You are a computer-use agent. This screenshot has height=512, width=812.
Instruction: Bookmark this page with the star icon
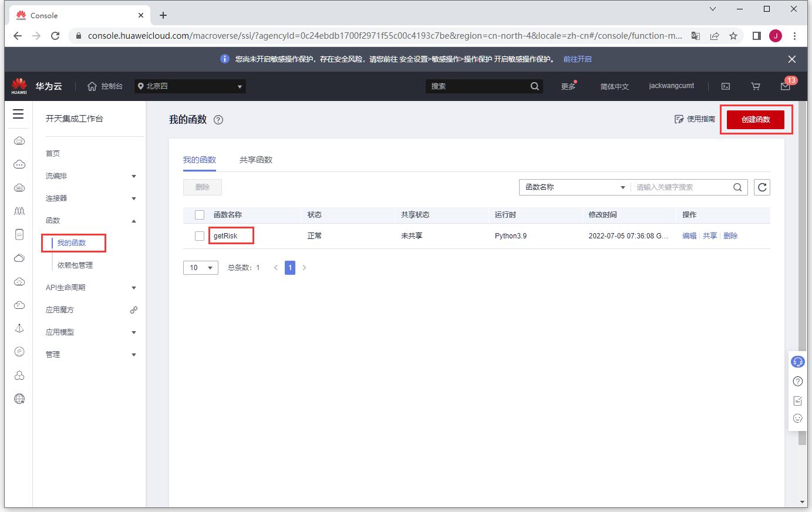(733, 36)
